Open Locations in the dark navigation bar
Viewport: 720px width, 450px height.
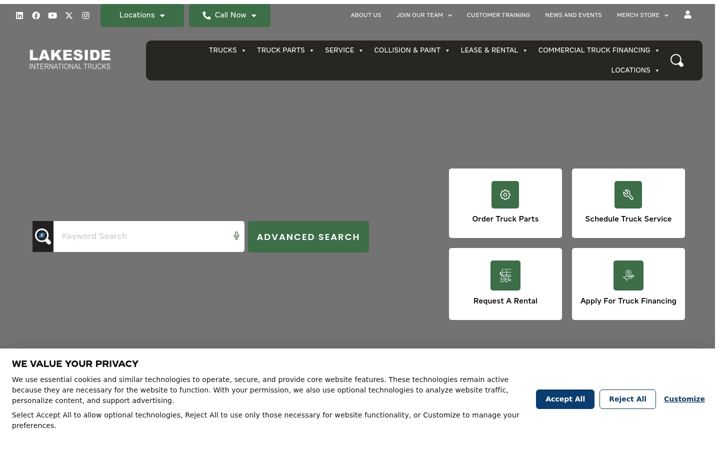635,70
